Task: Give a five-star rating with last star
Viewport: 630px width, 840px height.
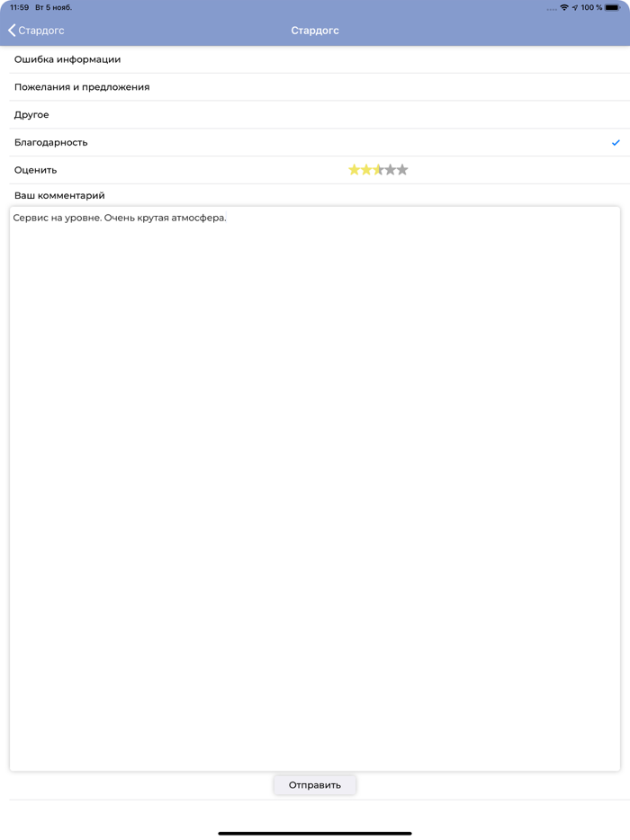Action: pos(402,170)
